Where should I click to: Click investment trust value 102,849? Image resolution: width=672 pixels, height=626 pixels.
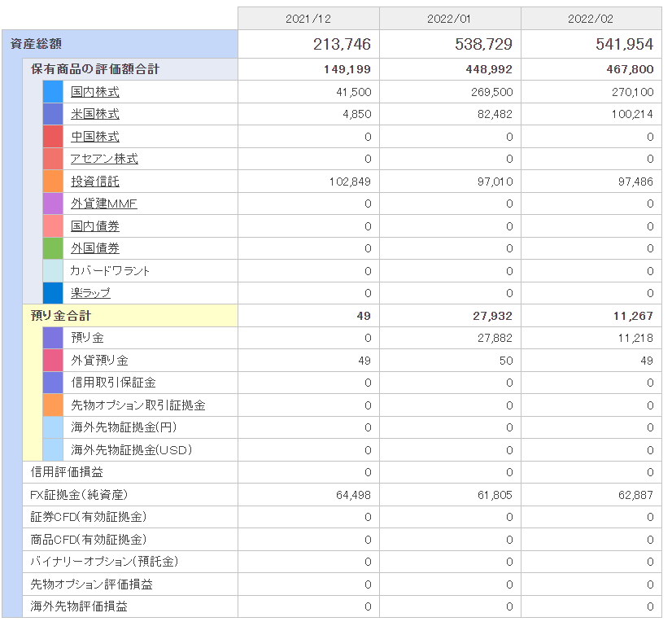(350, 182)
